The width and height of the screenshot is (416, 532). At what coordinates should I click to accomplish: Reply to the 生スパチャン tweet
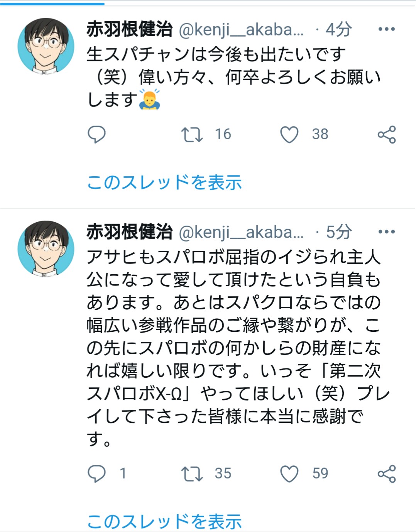(96, 134)
